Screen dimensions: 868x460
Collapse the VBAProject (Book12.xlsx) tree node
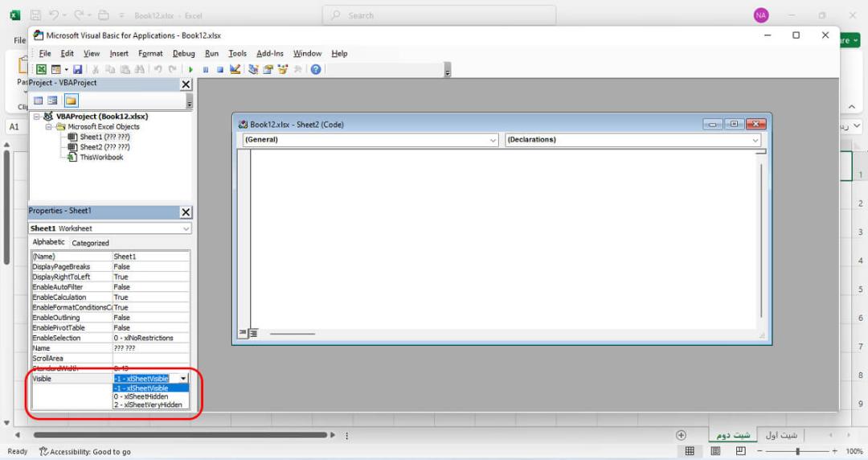37,117
